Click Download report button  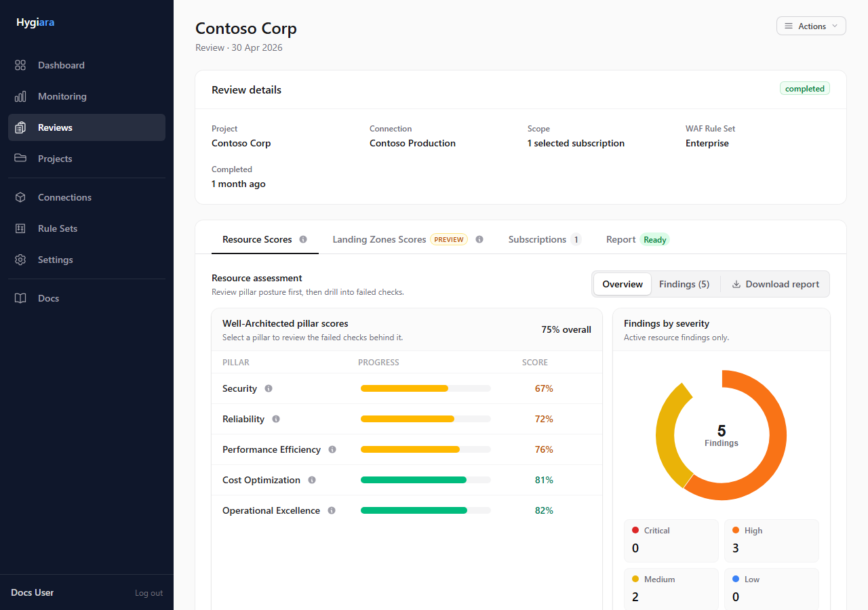(x=775, y=284)
